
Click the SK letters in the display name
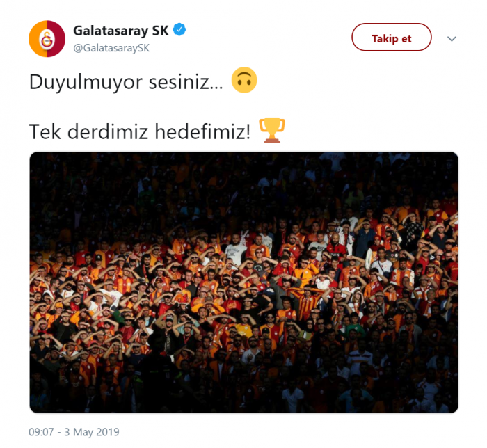click(160, 31)
